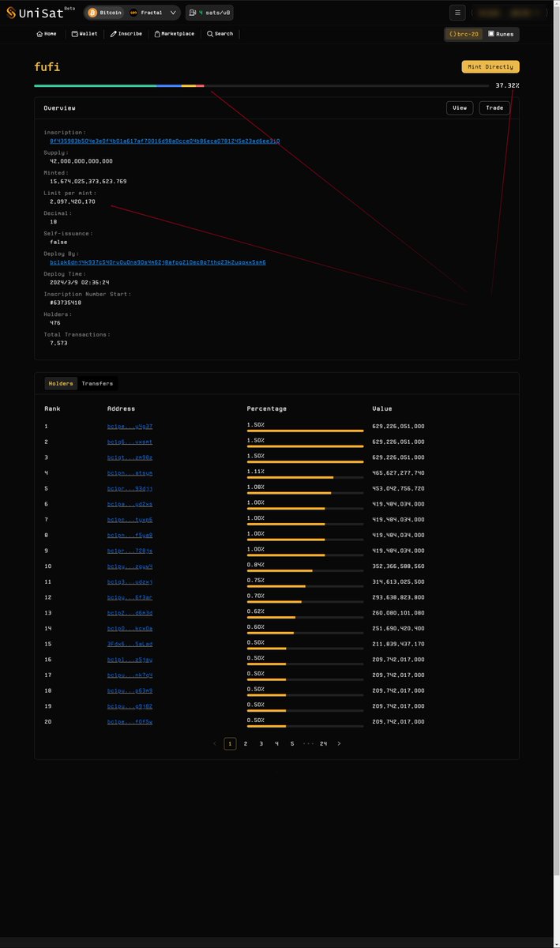Click the fufi mint progress bar
Viewport: 560px width, 948px height.
(x=261, y=85)
